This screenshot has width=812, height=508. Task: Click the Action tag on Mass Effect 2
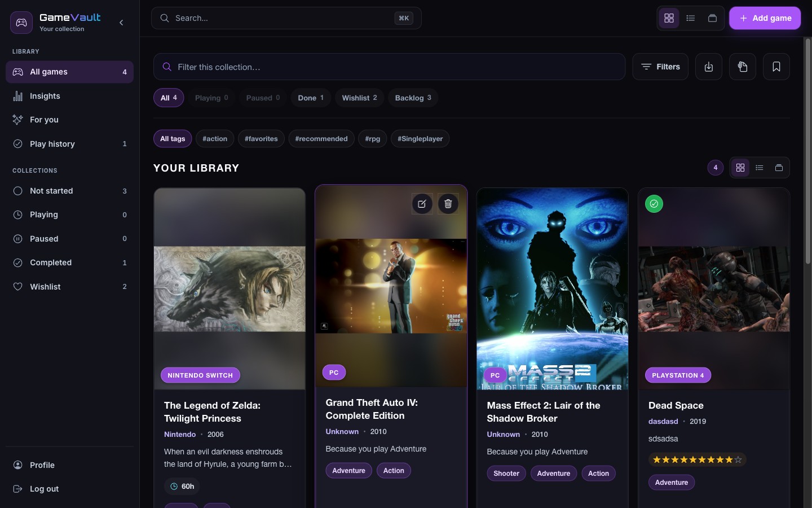(x=598, y=474)
